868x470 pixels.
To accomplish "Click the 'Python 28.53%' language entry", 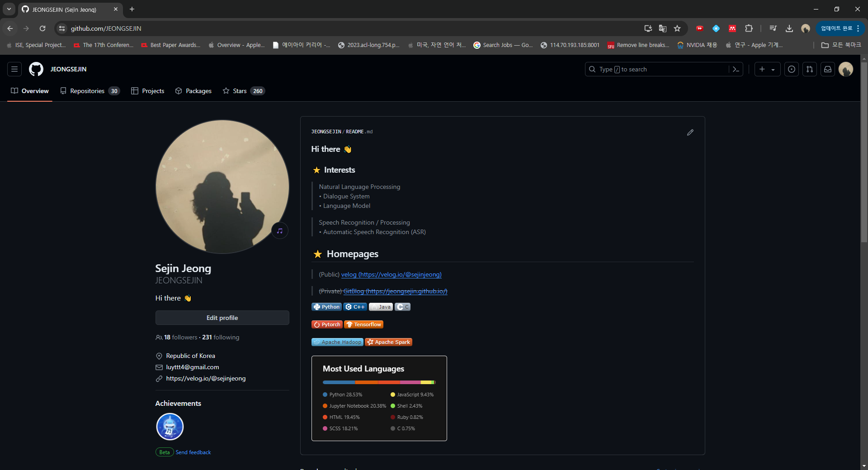I will 343,395.
